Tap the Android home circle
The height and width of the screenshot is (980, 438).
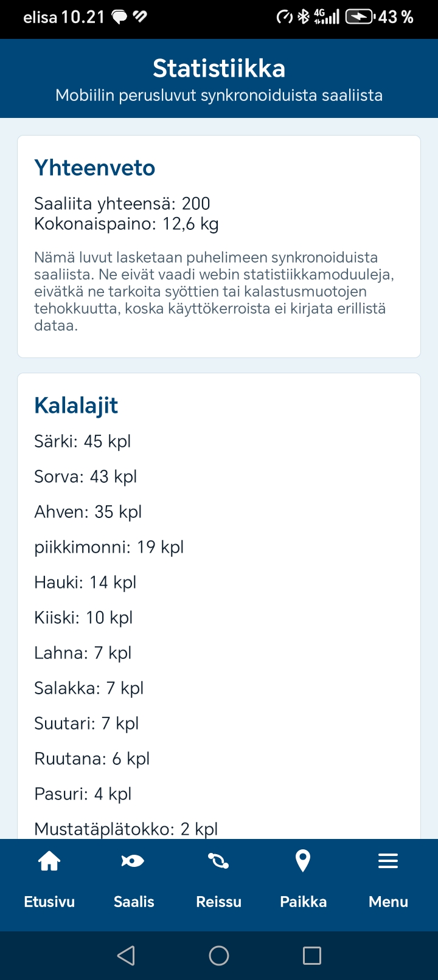tap(219, 956)
